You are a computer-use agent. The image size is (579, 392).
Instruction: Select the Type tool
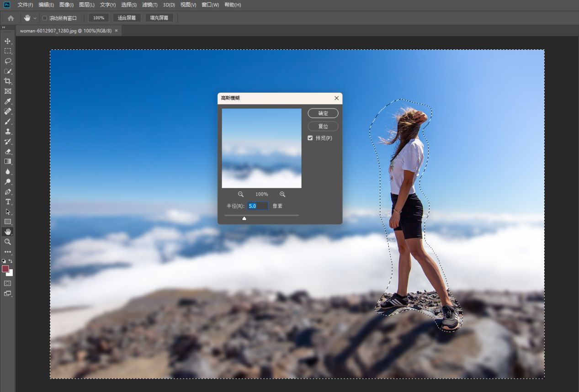click(7, 201)
